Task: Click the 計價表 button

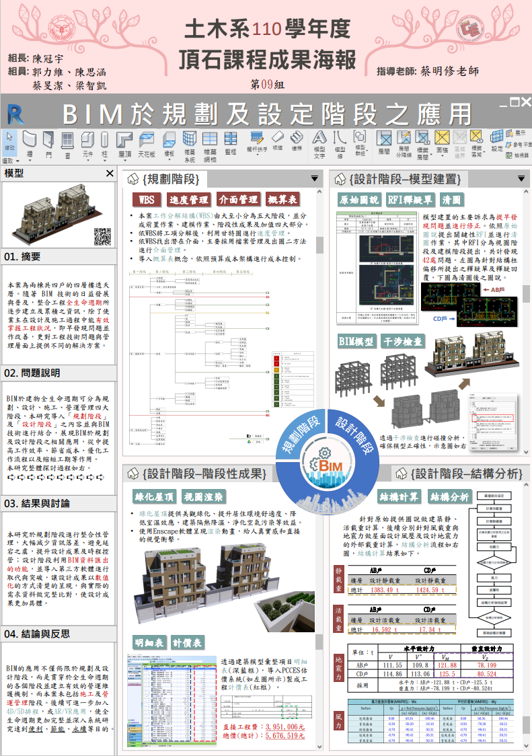Action: (187, 643)
